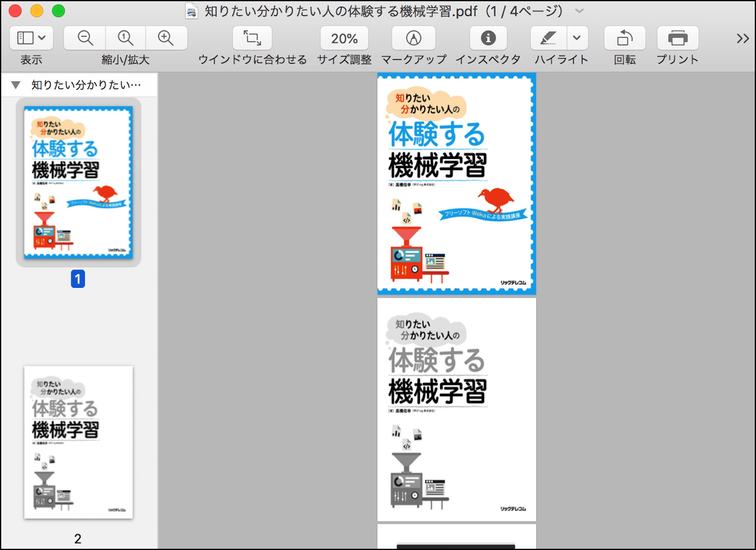Click the 20% size adjustment button
This screenshot has width=756, height=550.
344,38
